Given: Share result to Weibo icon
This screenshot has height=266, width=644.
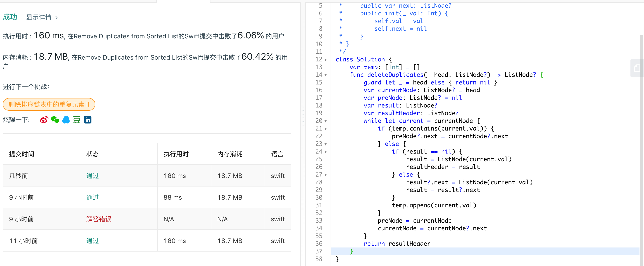Looking at the screenshot, I should pos(44,120).
